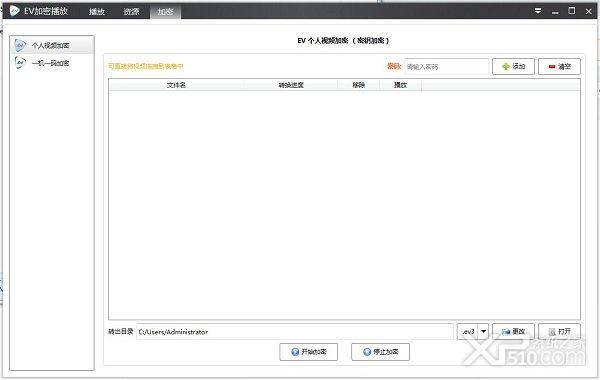The height and width of the screenshot is (380, 600).
Task: Click the EV logo icon in title bar
Action: (14, 10)
